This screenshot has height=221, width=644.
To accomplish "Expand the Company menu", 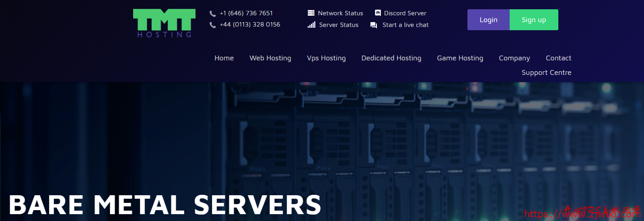I will point(514,58).
